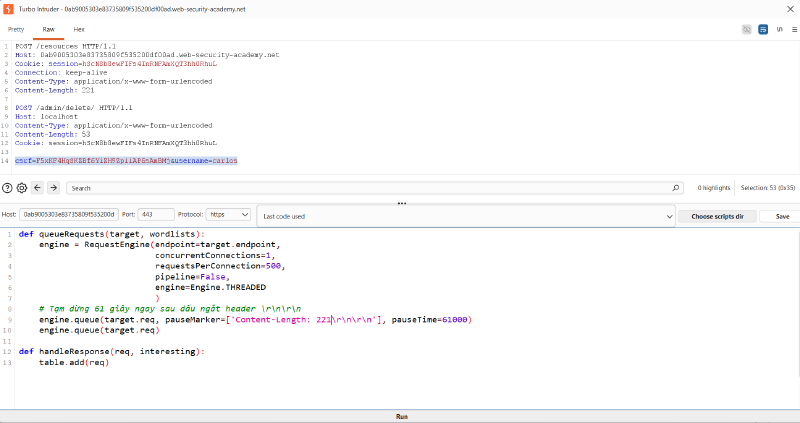The image size is (800, 423).
Task: Click the 0 highlights label
Action: [x=714, y=188]
